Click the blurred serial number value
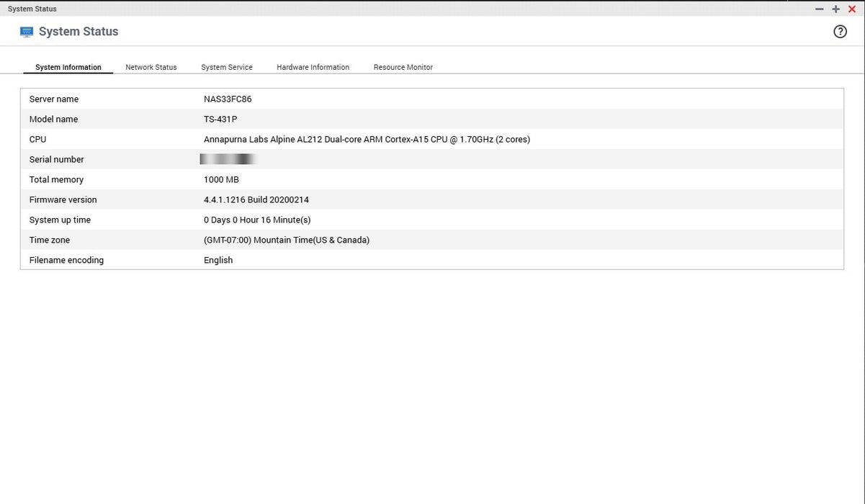The width and height of the screenshot is (865, 504). click(x=228, y=159)
